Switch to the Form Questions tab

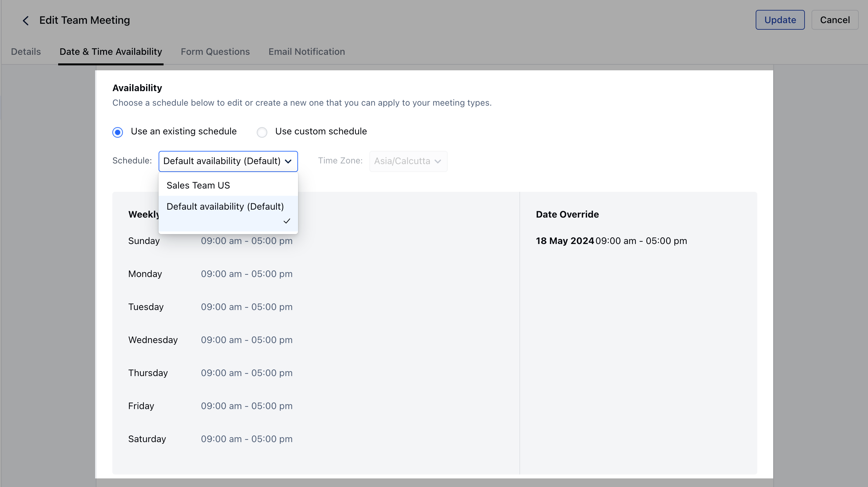215,52
